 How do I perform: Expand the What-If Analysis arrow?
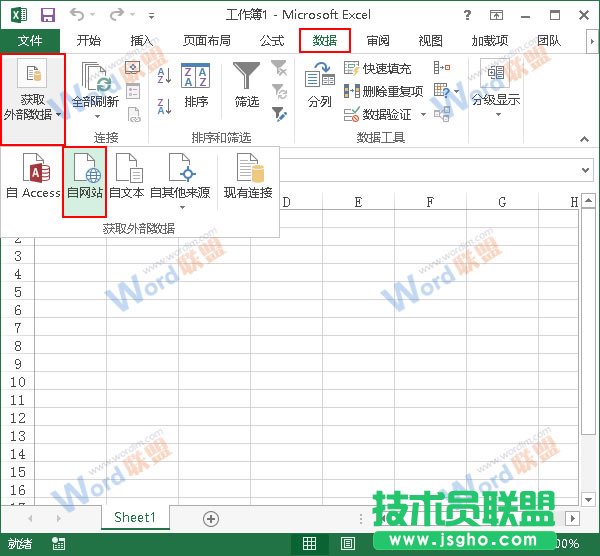coord(456,91)
